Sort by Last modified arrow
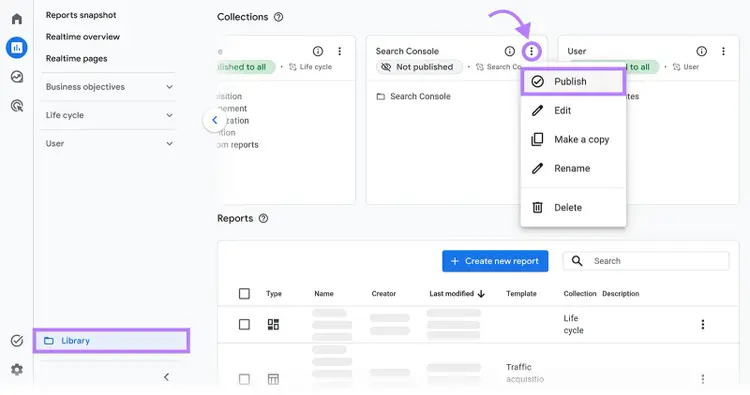 481,294
